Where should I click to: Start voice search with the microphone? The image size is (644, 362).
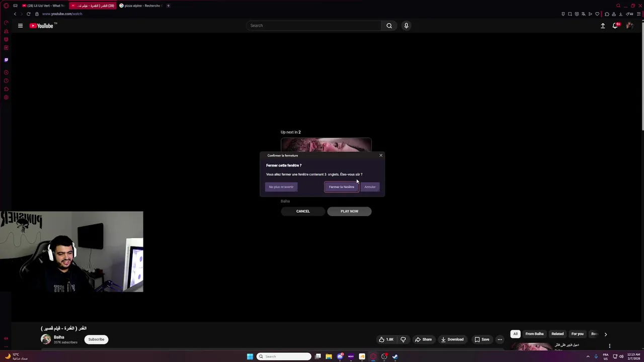pyautogui.click(x=406, y=26)
